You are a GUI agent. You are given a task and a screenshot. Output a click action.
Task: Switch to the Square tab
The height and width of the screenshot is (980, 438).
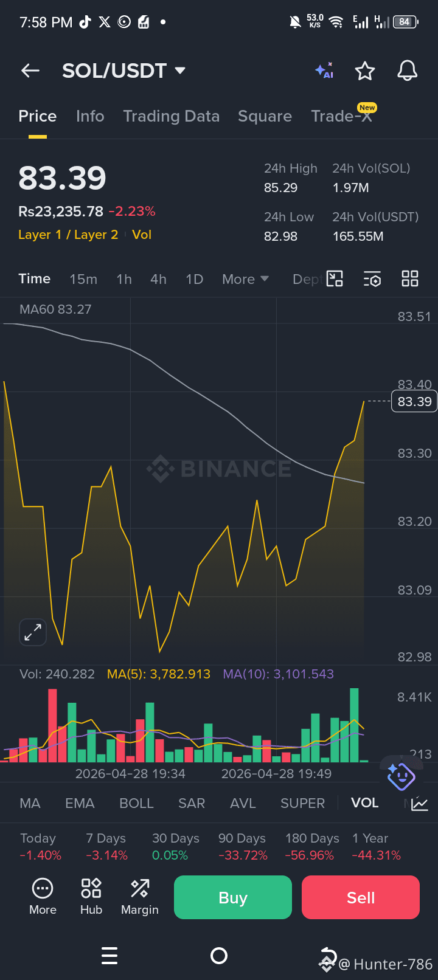(x=265, y=116)
